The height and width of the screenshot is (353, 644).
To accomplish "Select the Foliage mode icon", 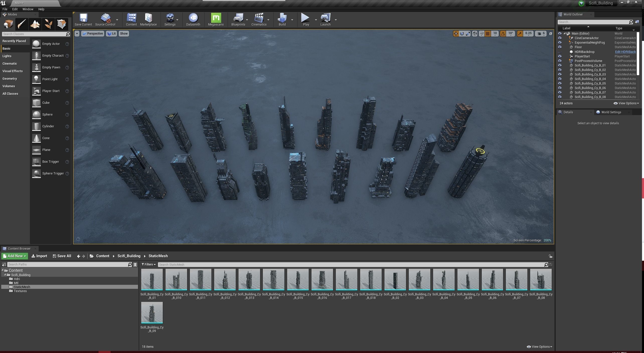I will (48, 24).
